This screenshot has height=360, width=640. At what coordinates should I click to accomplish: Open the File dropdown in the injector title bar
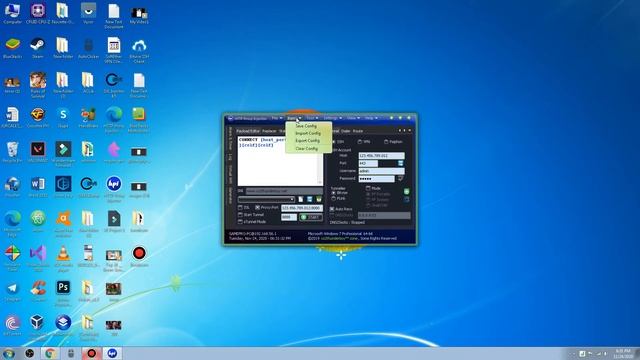pyautogui.click(x=277, y=118)
